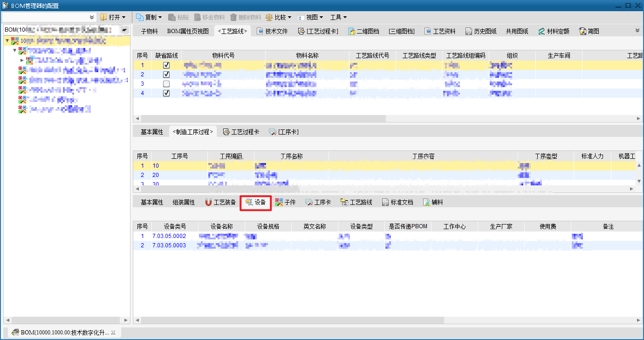Screen dimensions: 644x340
Task: Open the 比较 (Compare) scales icon
Action: (x=269, y=17)
